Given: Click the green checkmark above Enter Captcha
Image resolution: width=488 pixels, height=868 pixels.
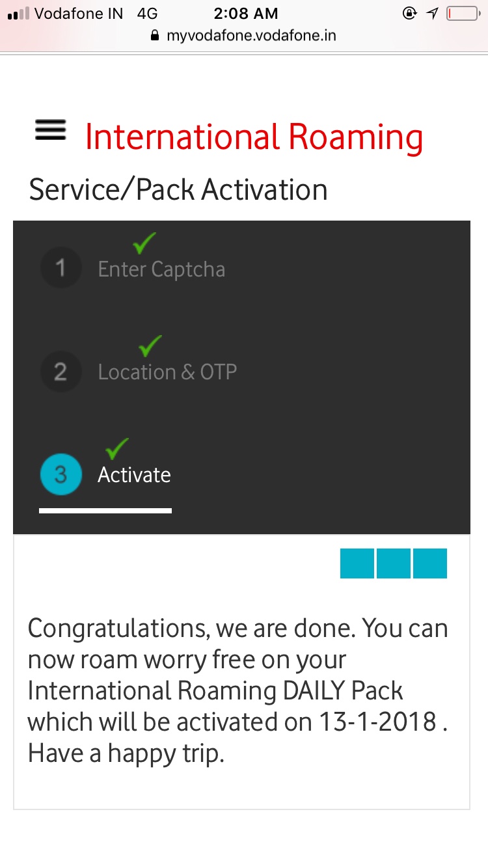Looking at the screenshot, I should 144,243.
